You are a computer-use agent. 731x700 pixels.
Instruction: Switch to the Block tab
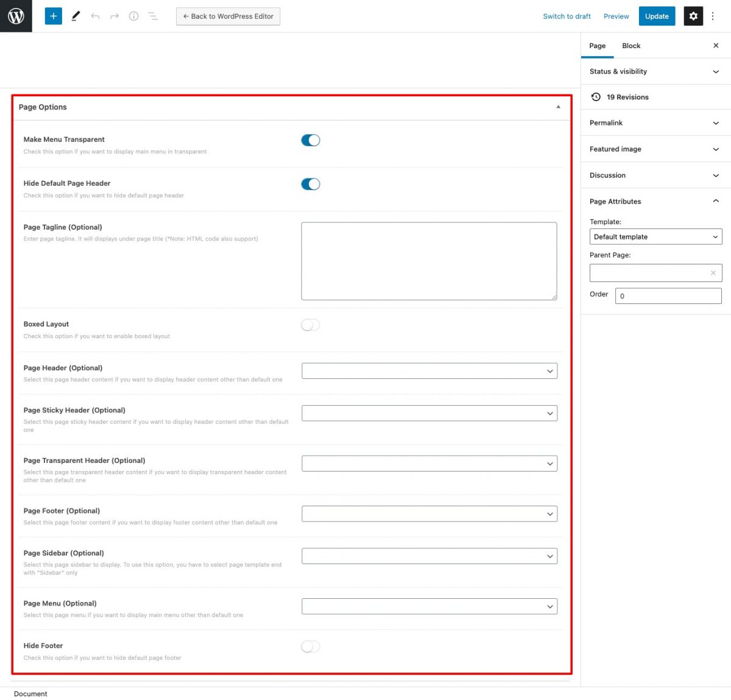[631, 46]
